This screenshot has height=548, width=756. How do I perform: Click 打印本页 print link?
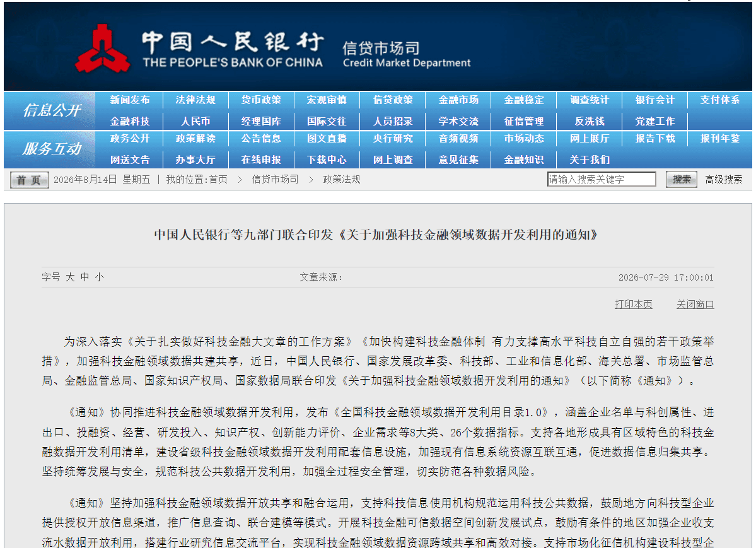(x=634, y=305)
